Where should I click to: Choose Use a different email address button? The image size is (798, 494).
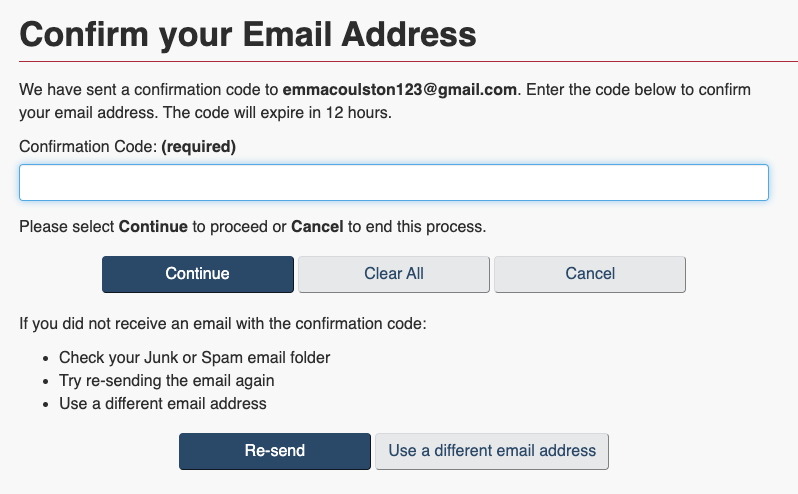(x=492, y=451)
